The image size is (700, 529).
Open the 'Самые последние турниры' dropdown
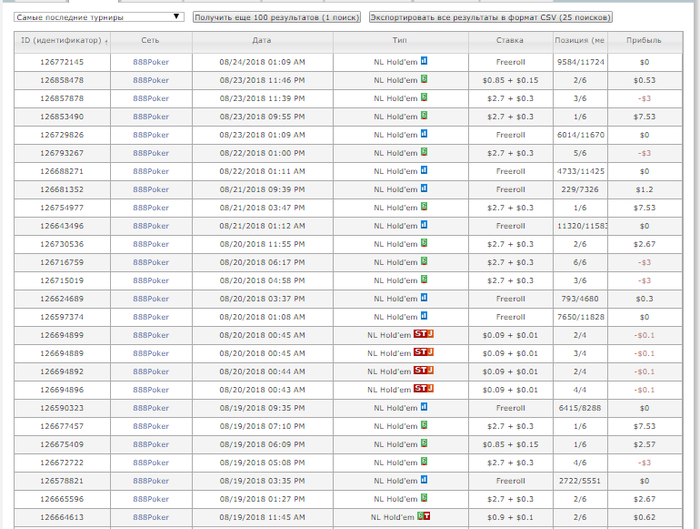[x=99, y=17]
